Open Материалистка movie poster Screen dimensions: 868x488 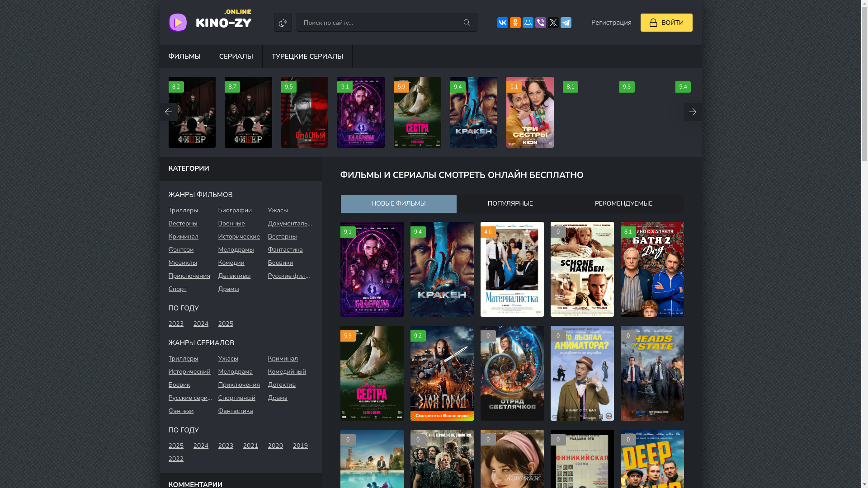pos(512,269)
